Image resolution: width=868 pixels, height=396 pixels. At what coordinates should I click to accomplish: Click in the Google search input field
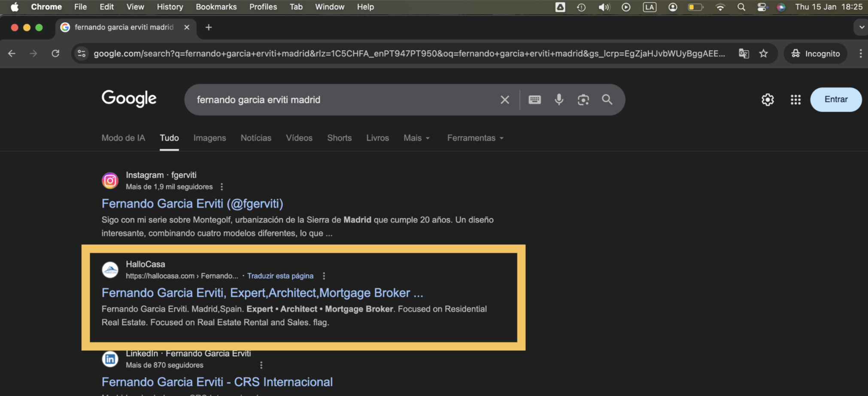click(x=343, y=100)
